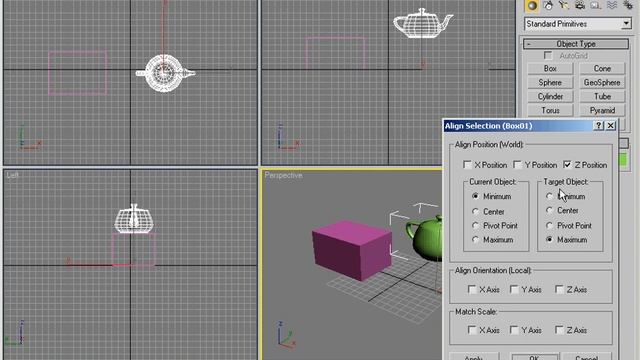
Task: Click the Box primitive button
Action: click(x=550, y=69)
